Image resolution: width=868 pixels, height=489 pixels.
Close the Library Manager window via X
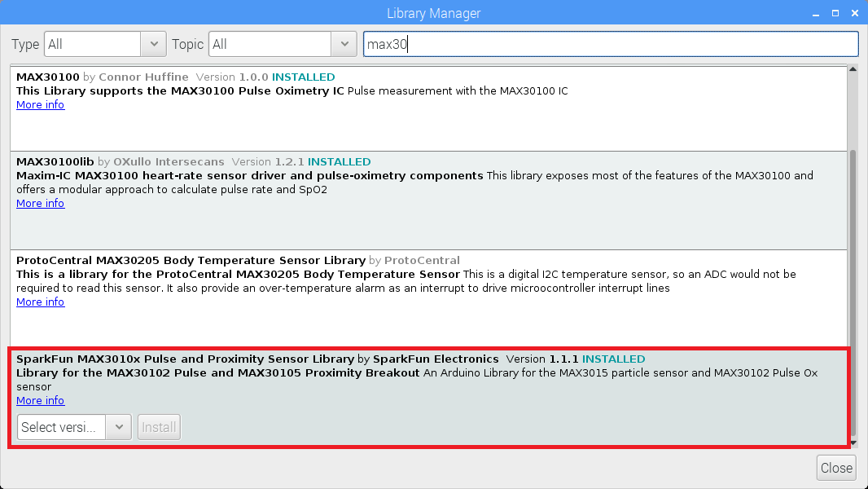pos(855,13)
